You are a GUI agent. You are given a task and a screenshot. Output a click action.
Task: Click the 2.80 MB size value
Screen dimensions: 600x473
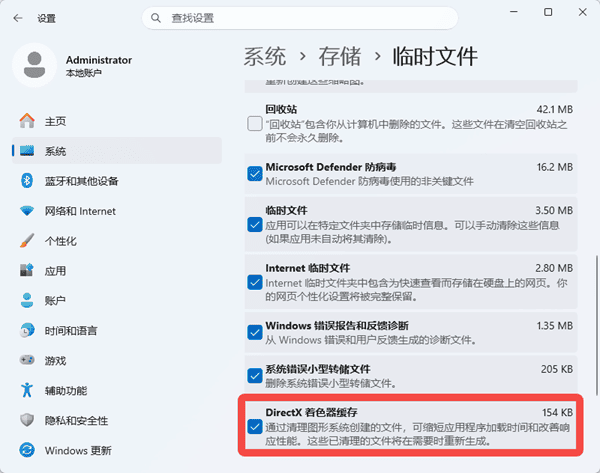(x=554, y=268)
